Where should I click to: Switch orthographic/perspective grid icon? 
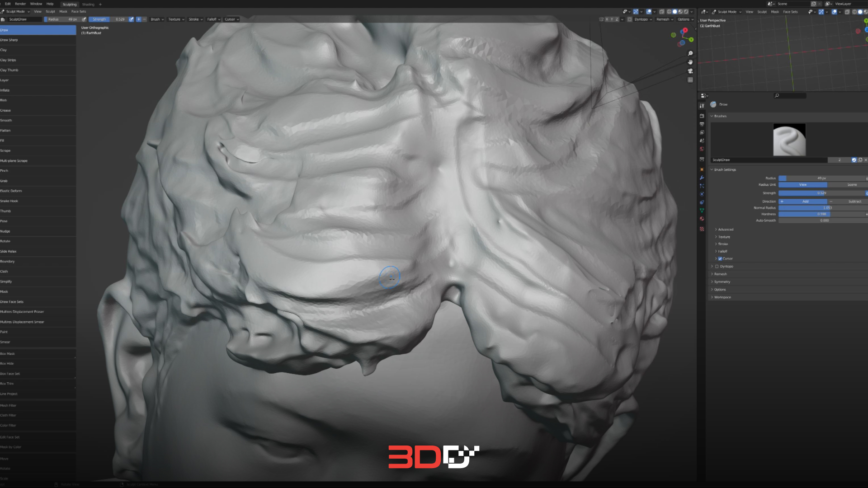(x=690, y=80)
